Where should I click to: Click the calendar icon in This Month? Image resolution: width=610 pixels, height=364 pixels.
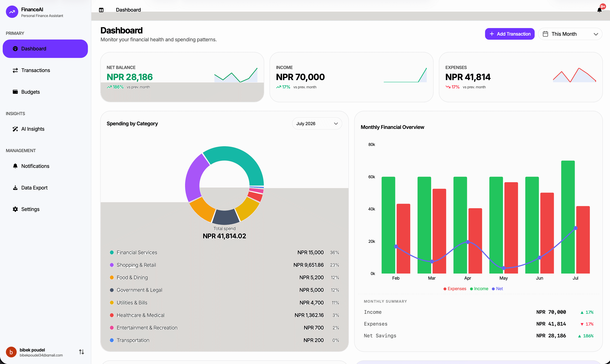point(545,34)
